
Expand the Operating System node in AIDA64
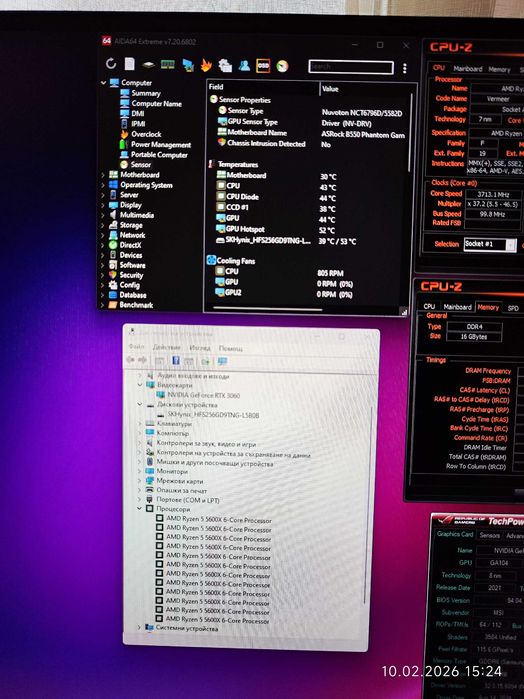[103, 185]
